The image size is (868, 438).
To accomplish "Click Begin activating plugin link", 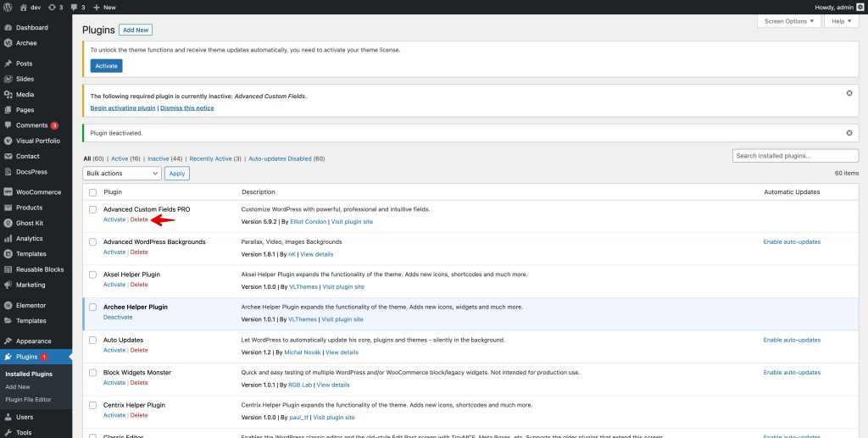I will point(123,108).
